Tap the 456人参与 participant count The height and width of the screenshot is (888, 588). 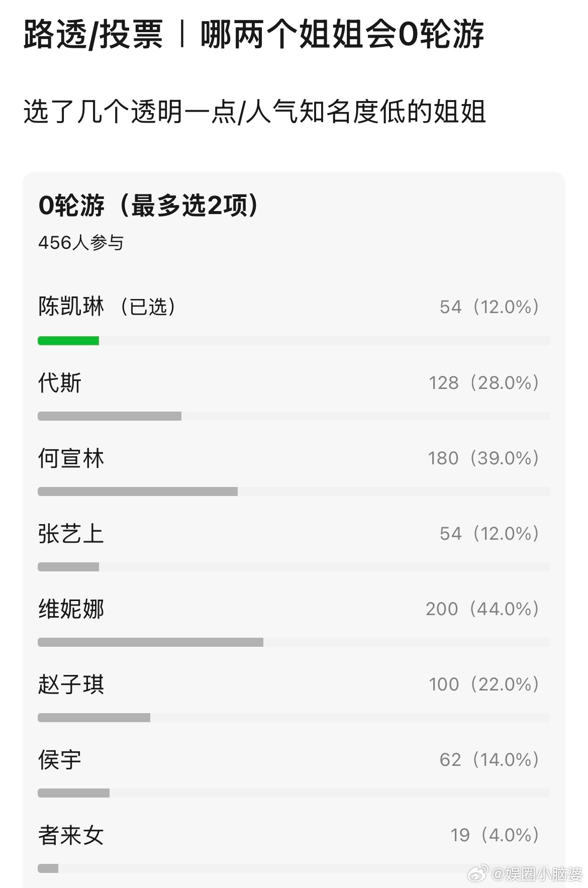pyautogui.click(x=81, y=243)
